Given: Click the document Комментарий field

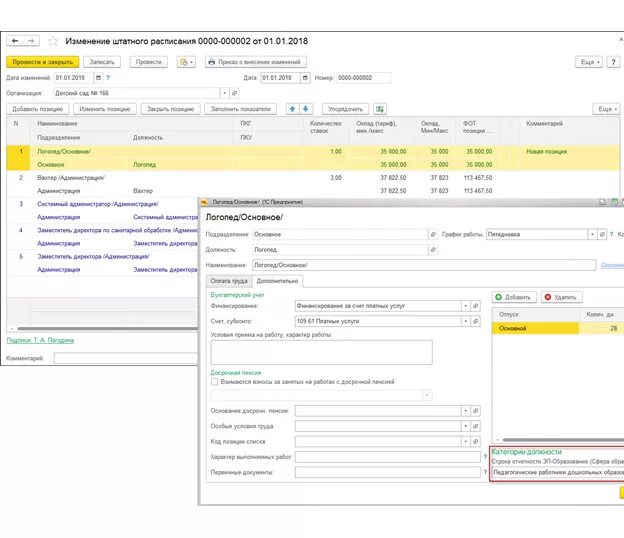Looking at the screenshot, I should tap(126, 358).
